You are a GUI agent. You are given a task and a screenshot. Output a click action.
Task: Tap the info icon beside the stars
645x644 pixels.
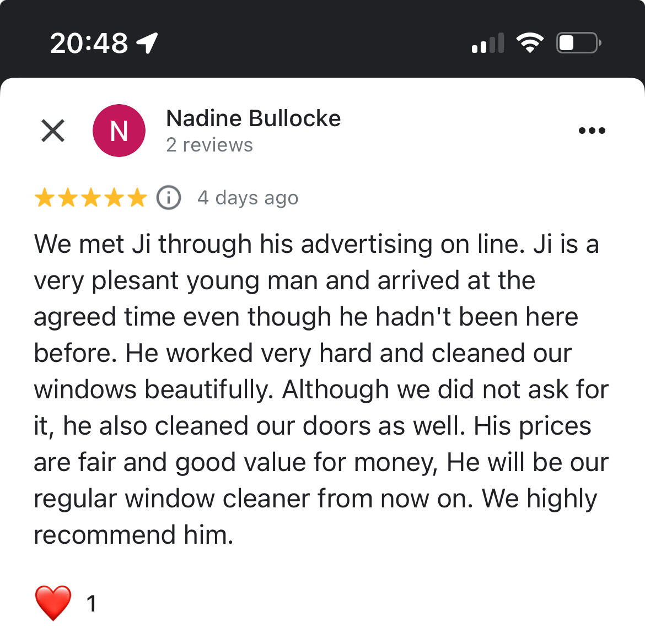click(169, 198)
